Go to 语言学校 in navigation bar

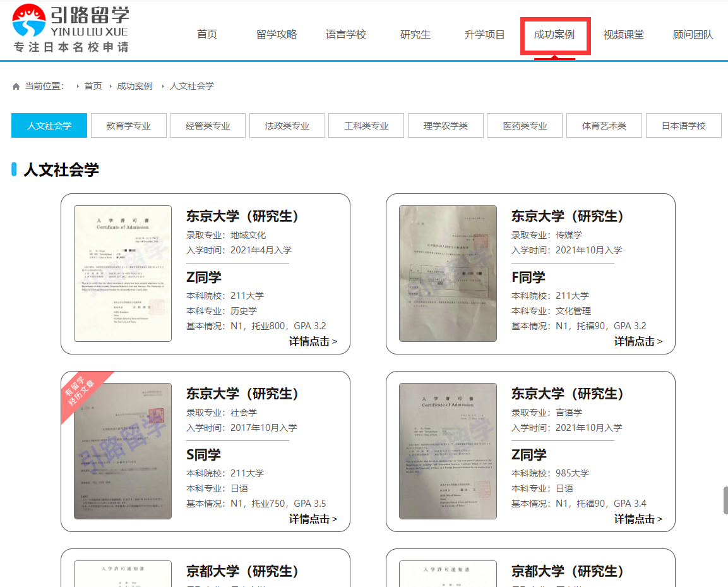[346, 35]
